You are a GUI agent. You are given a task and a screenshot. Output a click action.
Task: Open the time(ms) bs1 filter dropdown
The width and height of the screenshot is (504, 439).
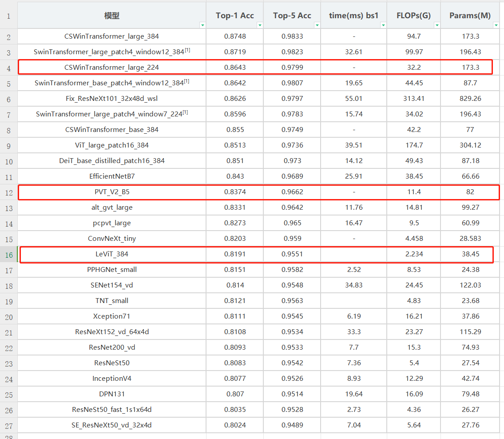[383, 25]
